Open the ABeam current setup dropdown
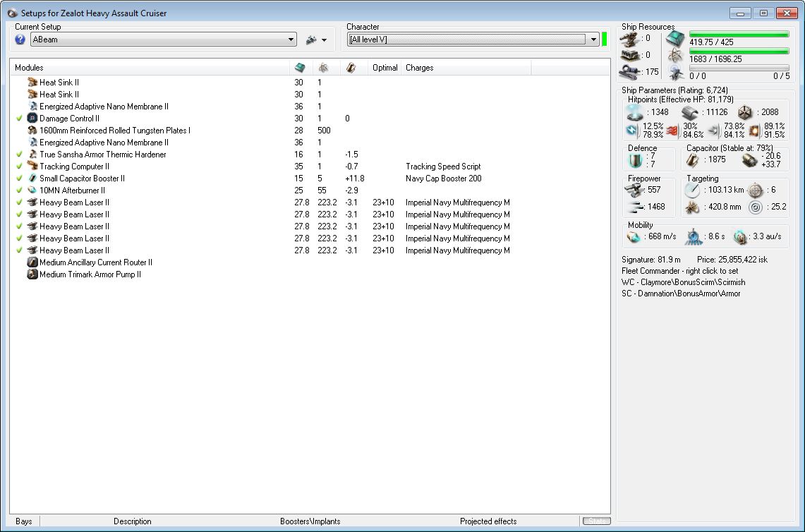 coord(163,40)
